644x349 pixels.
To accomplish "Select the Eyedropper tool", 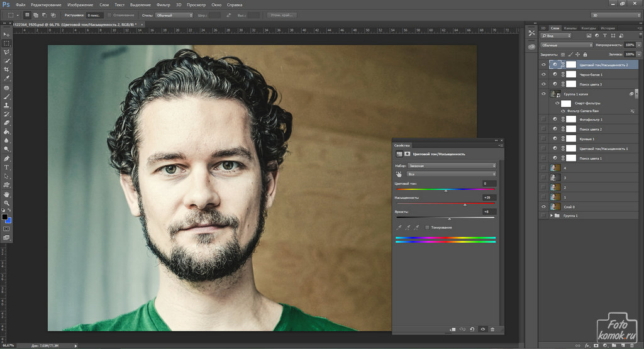I will tap(6, 79).
